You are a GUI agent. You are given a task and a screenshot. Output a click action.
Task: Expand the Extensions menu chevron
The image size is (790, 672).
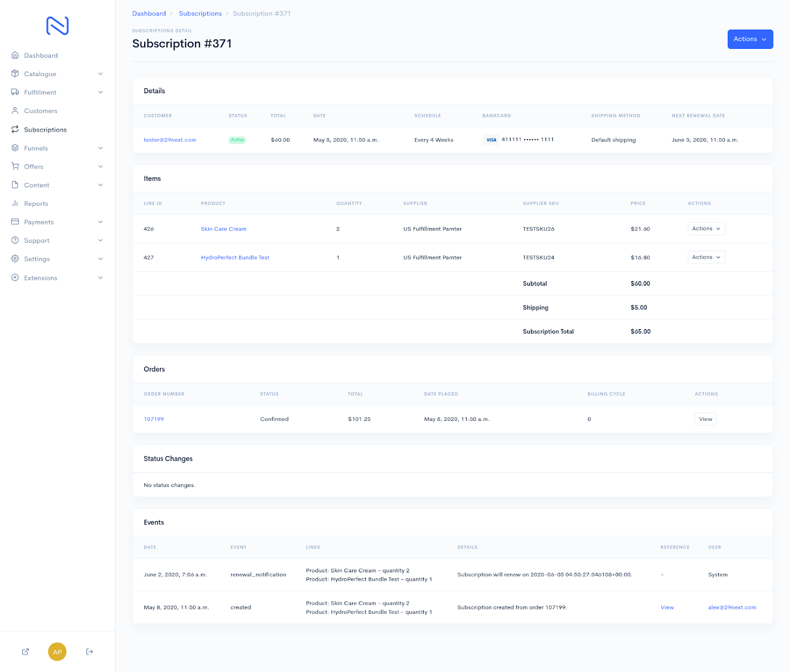(x=101, y=278)
